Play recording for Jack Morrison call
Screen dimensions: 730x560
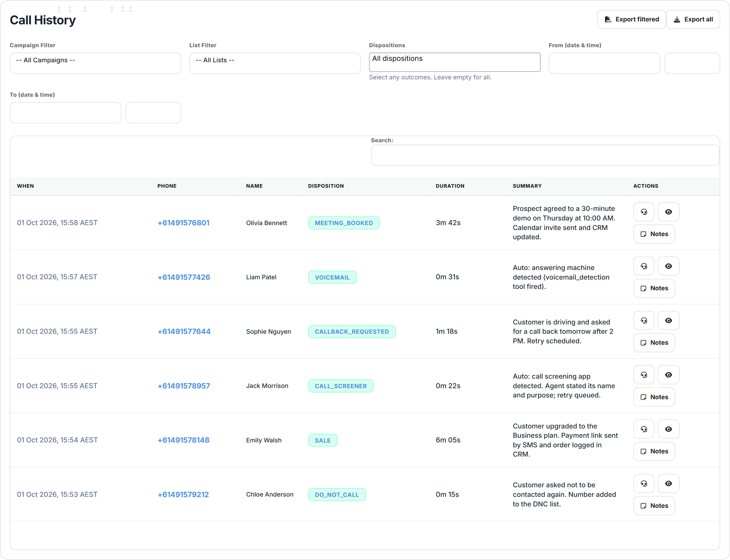point(644,375)
